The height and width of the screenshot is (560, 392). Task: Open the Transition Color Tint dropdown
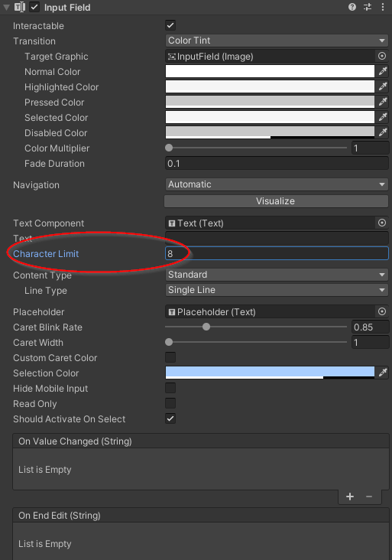click(277, 41)
